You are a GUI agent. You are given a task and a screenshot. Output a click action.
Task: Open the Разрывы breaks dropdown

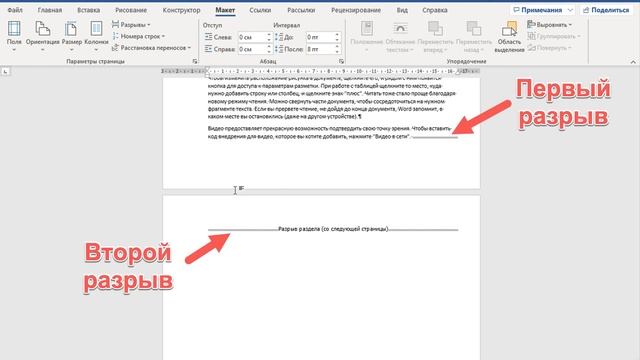point(131,24)
